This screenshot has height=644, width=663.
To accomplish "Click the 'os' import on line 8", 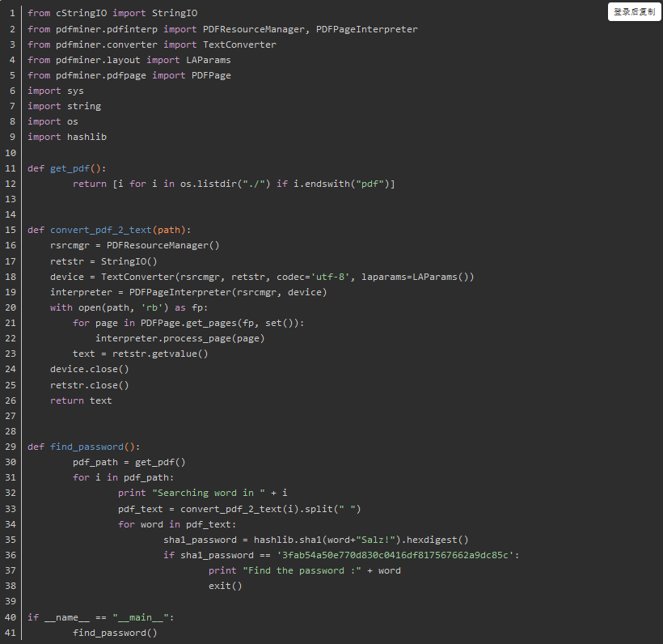I will 72,122.
